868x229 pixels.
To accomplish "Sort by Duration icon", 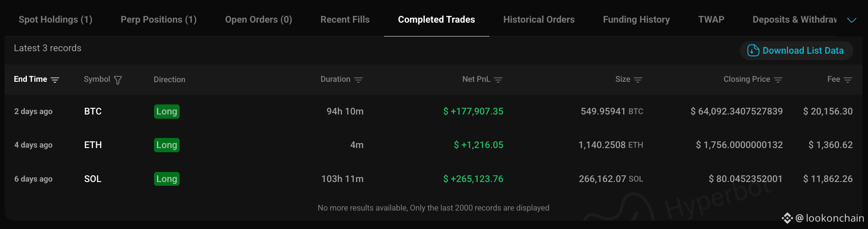I will (358, 80).
